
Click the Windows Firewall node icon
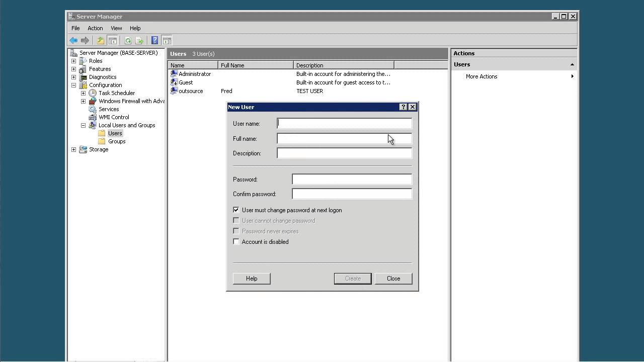click(x=93, y=101)
